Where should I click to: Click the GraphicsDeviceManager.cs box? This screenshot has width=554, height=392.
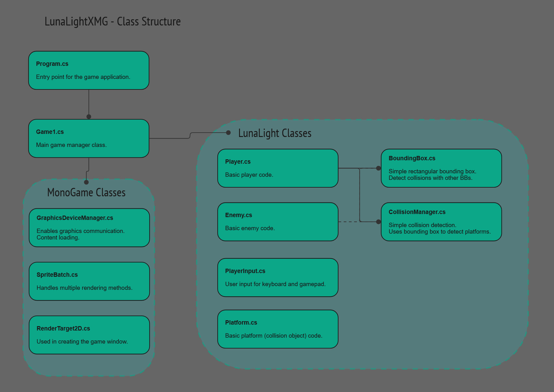(89, 228)
